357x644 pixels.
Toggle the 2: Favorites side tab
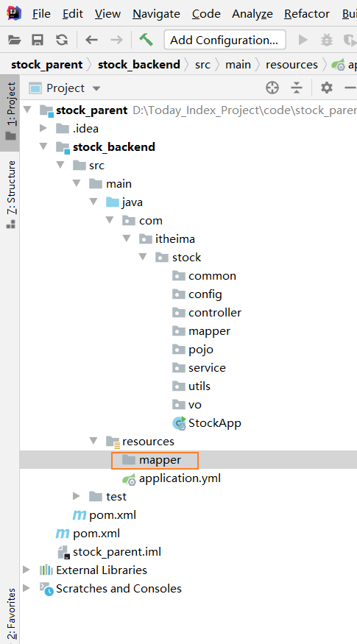point(10,615)
